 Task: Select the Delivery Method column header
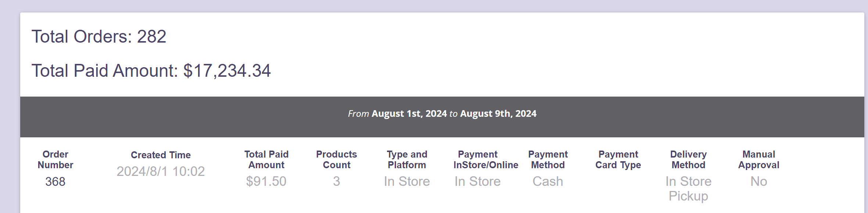point(688,159)
